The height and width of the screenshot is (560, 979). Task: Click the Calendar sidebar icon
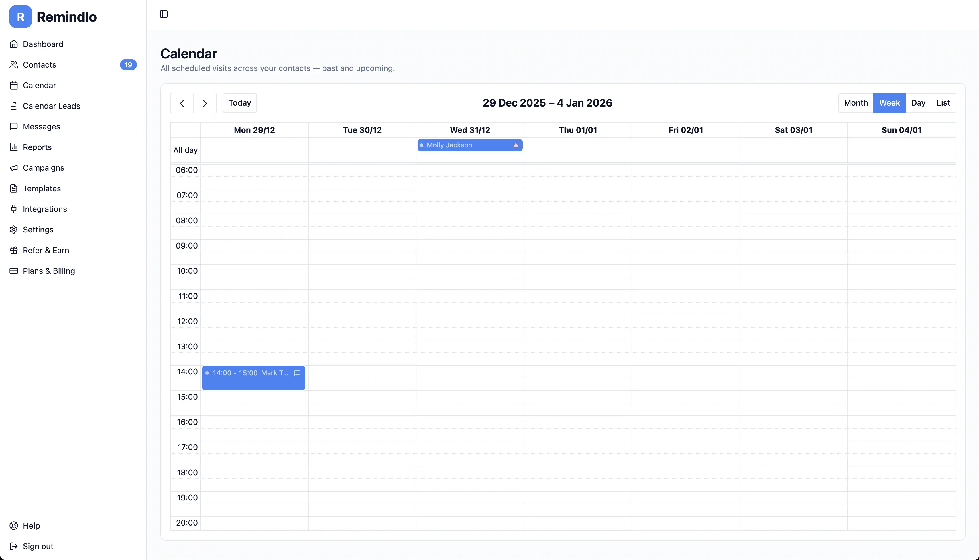pyautogui.click(x=14, y=85)
